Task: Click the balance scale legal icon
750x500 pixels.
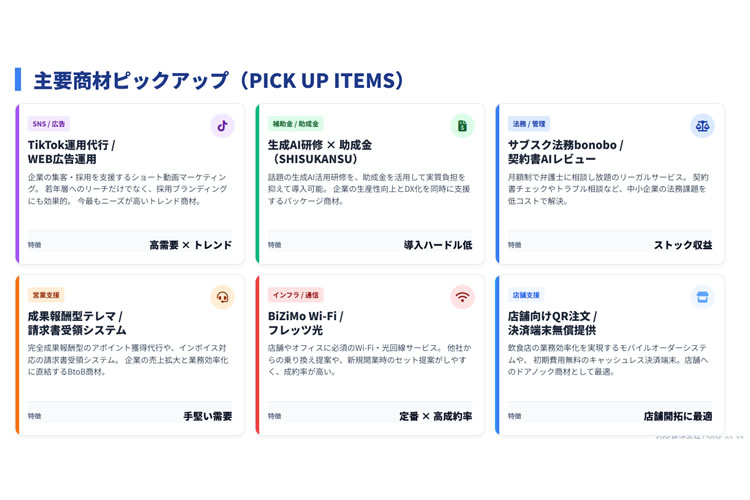Action: tap(702, 126)
